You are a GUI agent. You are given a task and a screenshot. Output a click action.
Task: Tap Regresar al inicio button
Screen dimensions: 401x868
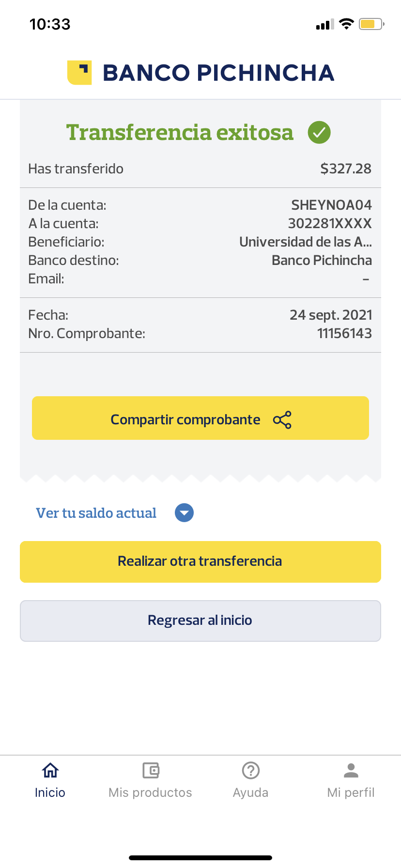pyautogui.click(x=200, y=621)
